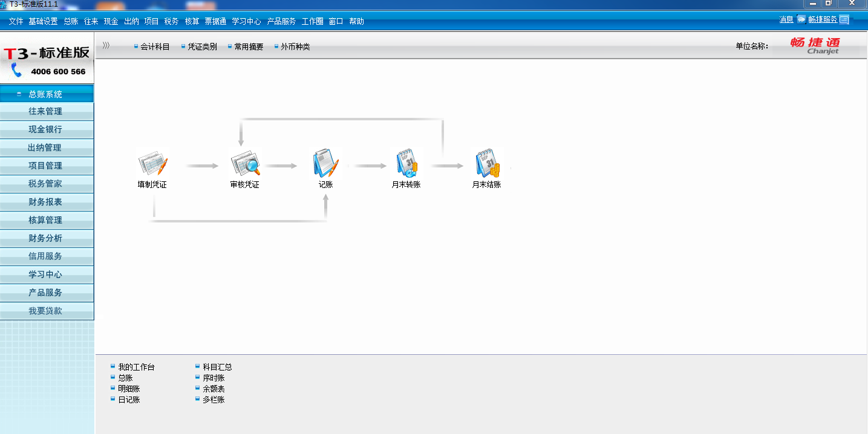Image resolution: width=868 pixels, height=434 pixels.
Task: Open the 往来 menu
Action: [x=91, y=21]
